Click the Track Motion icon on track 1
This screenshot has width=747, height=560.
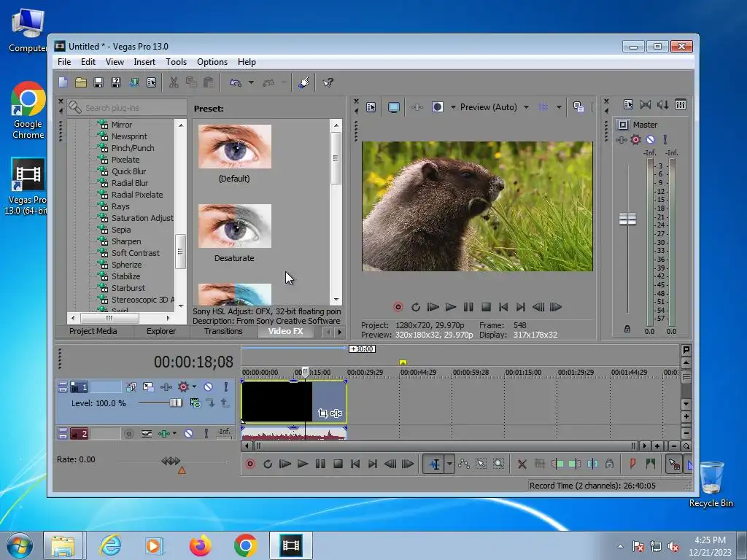(148, 387)
